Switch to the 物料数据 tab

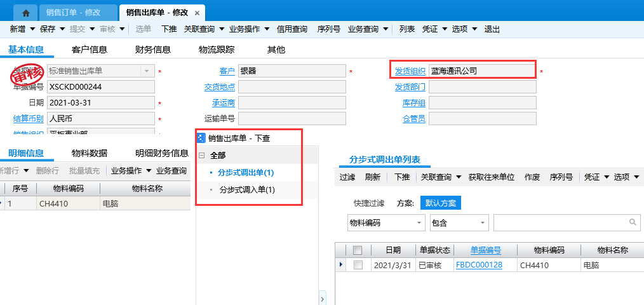pos(89,153)
